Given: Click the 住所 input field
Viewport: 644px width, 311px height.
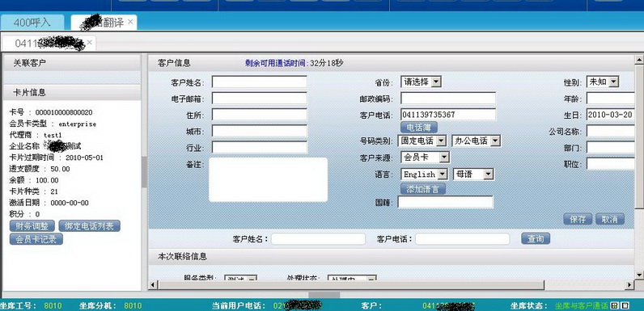Looking at the screenshot, I should pyautogui.click(x=260, y=115).
